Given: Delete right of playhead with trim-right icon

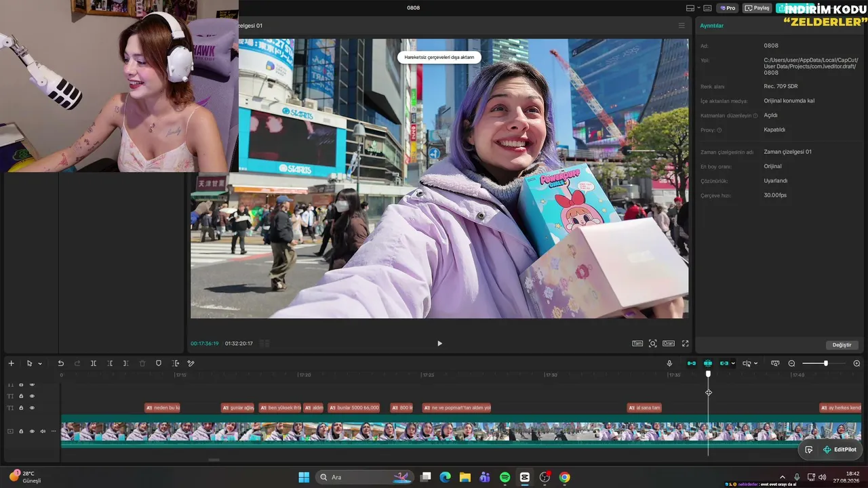Looking at the screenshot, I should (x=125, y=363).
